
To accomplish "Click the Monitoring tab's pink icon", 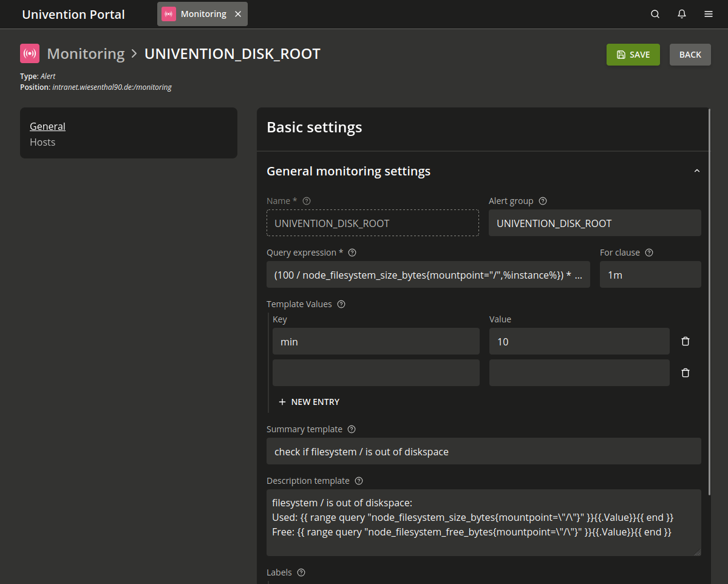I will click(169, 14).
